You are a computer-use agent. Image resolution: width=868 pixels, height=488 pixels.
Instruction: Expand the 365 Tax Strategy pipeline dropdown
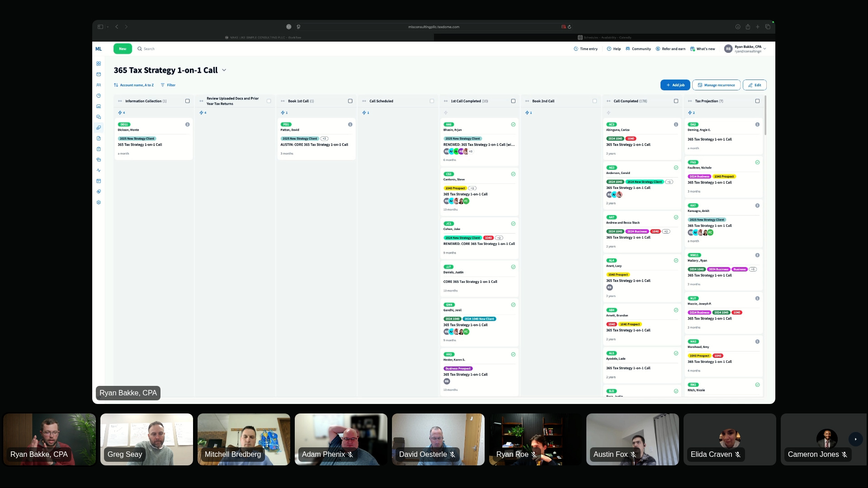click(224, 70)
